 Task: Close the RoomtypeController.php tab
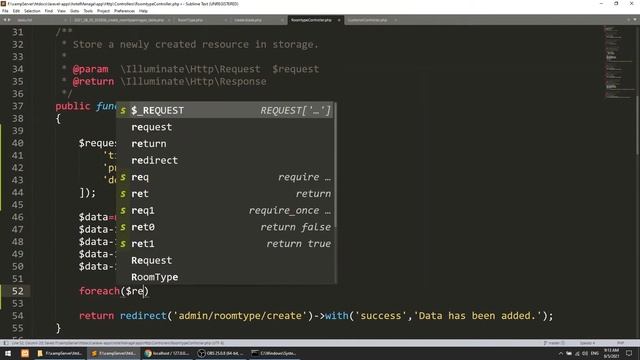pyautogui.click(x=339, y=20)
